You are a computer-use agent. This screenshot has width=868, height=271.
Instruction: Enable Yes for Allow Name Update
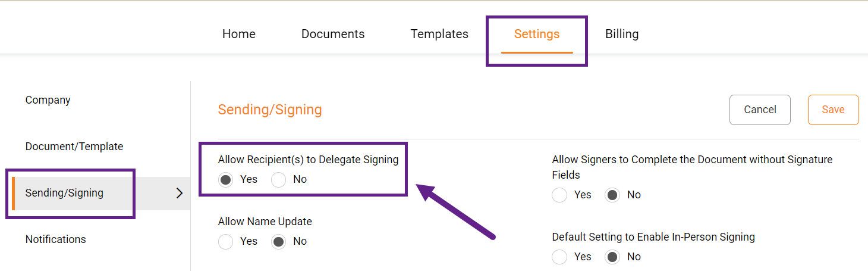(226, 242)
